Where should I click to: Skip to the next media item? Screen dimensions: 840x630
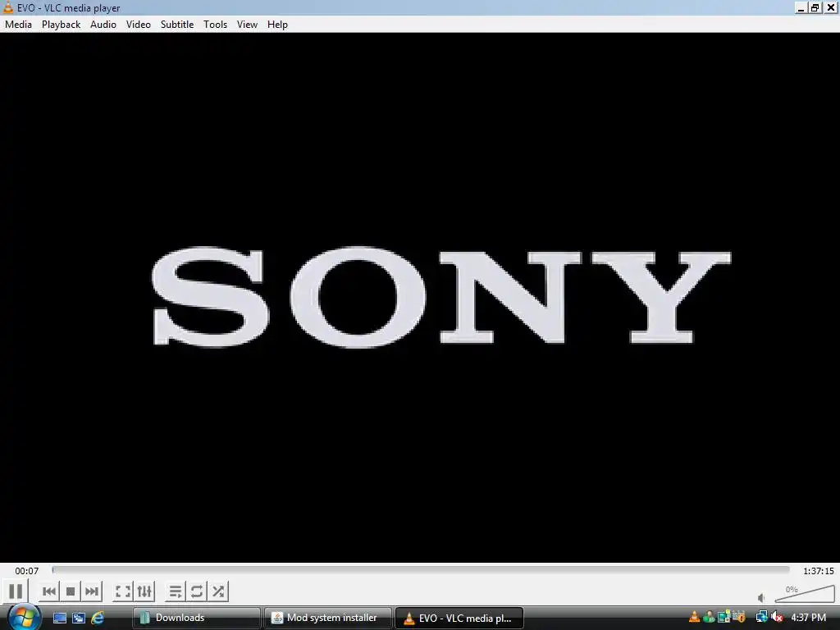pyautogui.click(x=92, y=591)
